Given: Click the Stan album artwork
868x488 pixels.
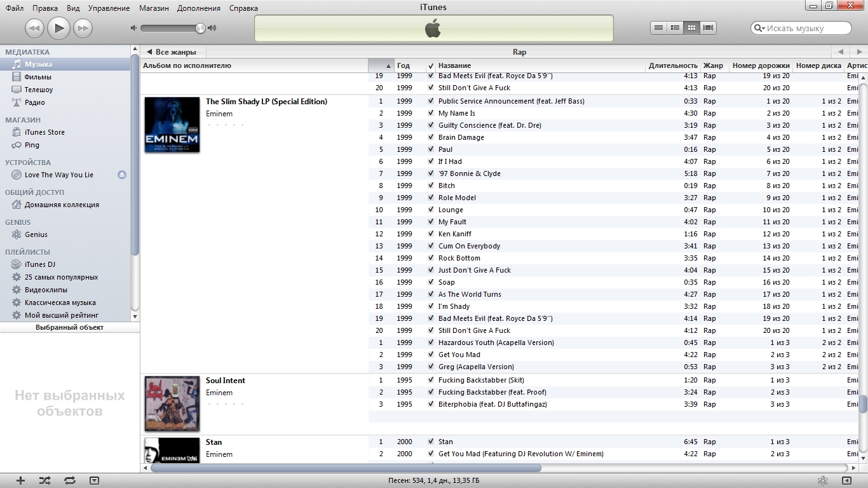Looking at the screenshot, I should (x=172, y=451).
